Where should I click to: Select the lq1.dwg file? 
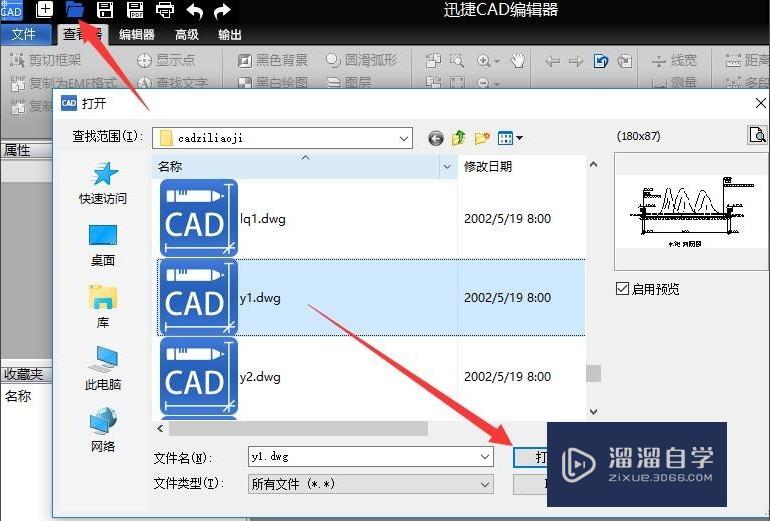(x=263, y=219)
